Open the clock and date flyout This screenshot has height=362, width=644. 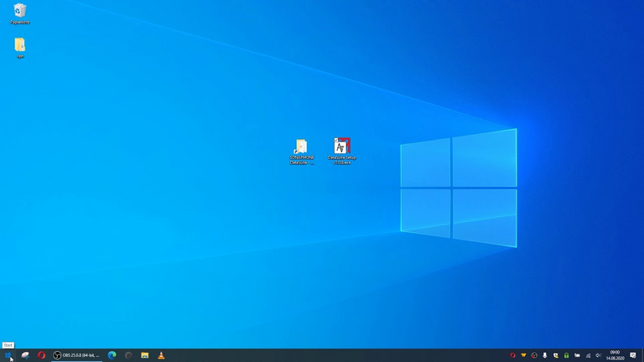point(615,355)
